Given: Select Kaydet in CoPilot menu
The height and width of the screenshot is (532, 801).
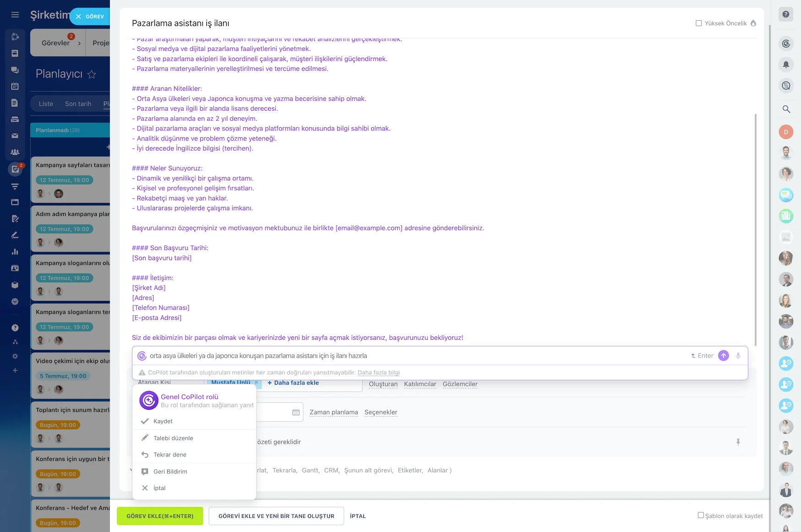Looking at the screenshot, I should pyautogui.click(x=194, y=421).
